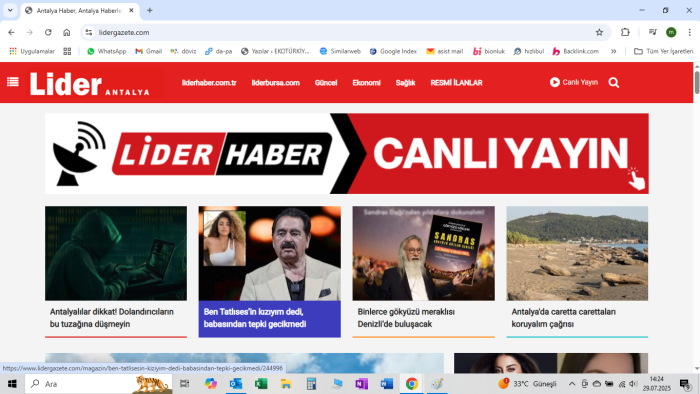Open the Güncel menu item
The image size is (700, 394).
pos(326,83)
